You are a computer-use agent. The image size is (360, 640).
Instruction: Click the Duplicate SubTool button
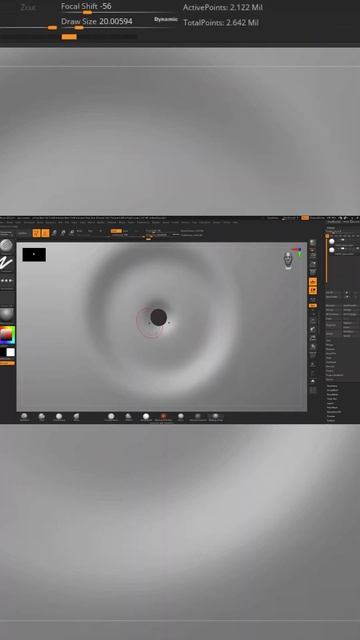(332, 325)
